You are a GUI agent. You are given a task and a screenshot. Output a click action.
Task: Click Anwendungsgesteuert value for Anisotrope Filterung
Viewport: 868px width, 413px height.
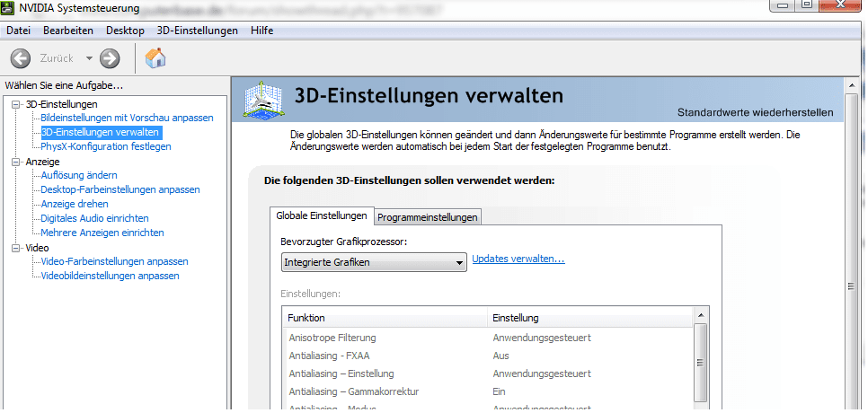pos(542,338)
